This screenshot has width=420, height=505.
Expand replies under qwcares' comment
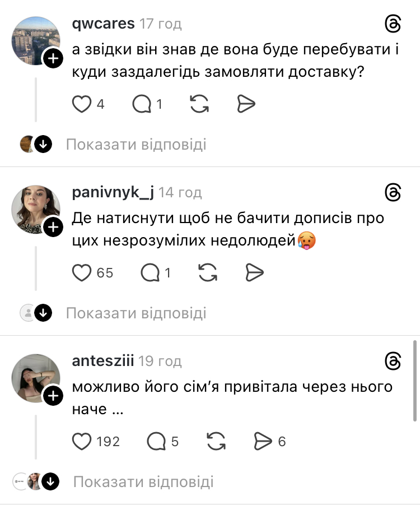136,145
